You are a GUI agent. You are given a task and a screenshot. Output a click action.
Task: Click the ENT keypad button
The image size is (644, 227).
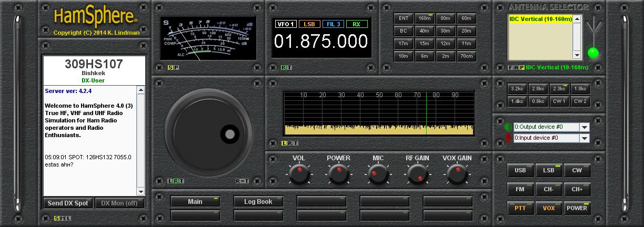(404, 18)
